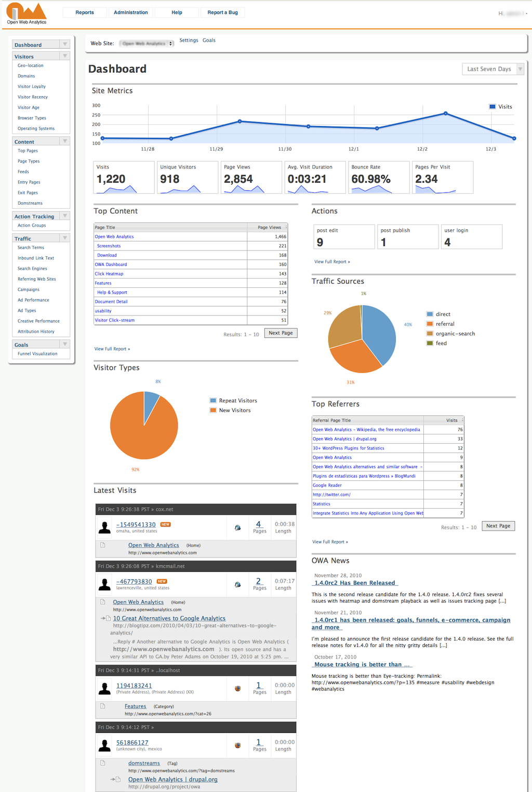Click the visitor silhouette icon in the cox.net visit
This screenshot has width=532, height=792.
[104, 527]
